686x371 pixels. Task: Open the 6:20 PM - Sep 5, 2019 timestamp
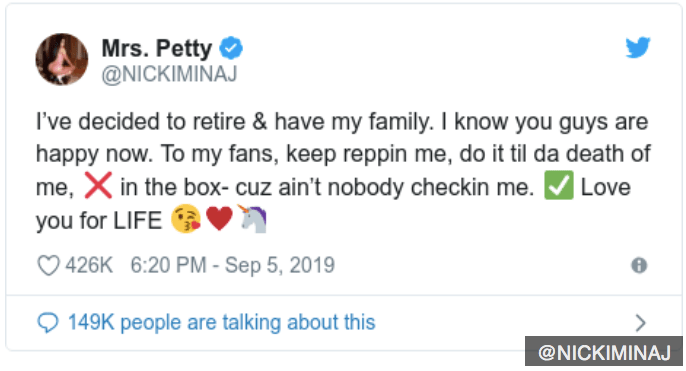click(233, 265)
